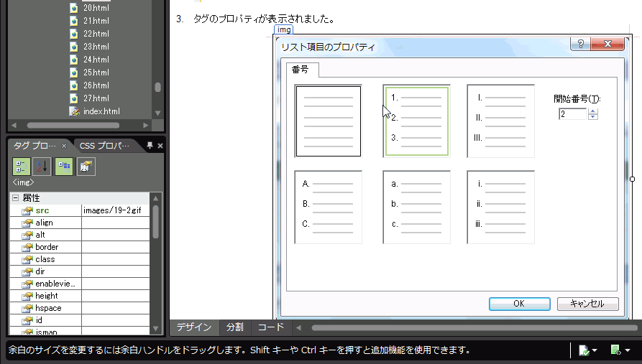Switch to デザイン view
Image resolution: width=642 pixels, height=364 pixels.
(194, 327)
